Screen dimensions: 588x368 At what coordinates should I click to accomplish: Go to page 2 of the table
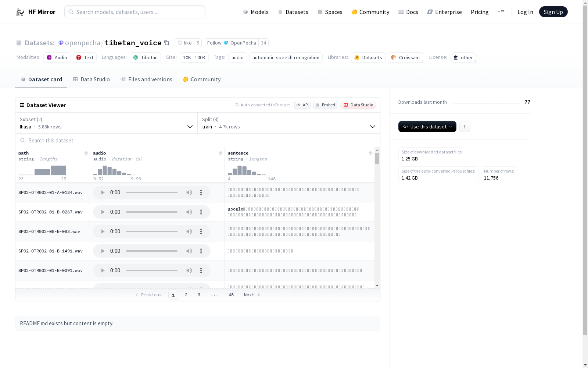pos(186,295)
